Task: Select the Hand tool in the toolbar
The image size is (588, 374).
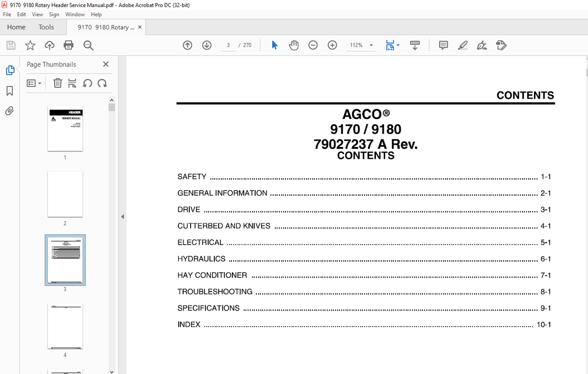Action: (294, 45)
